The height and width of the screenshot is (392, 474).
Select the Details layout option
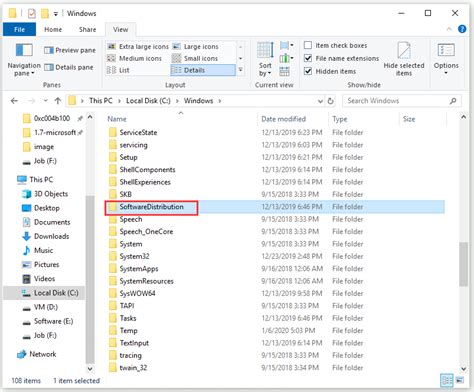pyautogui.click(x=202, y=70)
